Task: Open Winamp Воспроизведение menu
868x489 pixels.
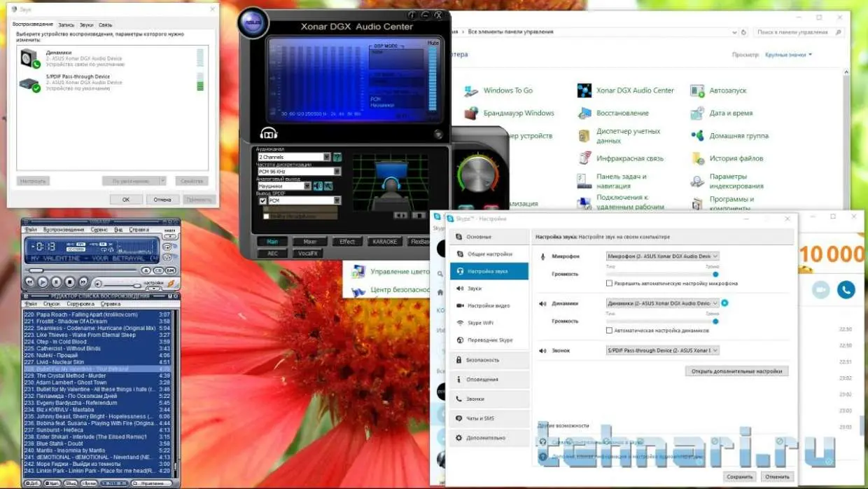Action: click(64, 229)
